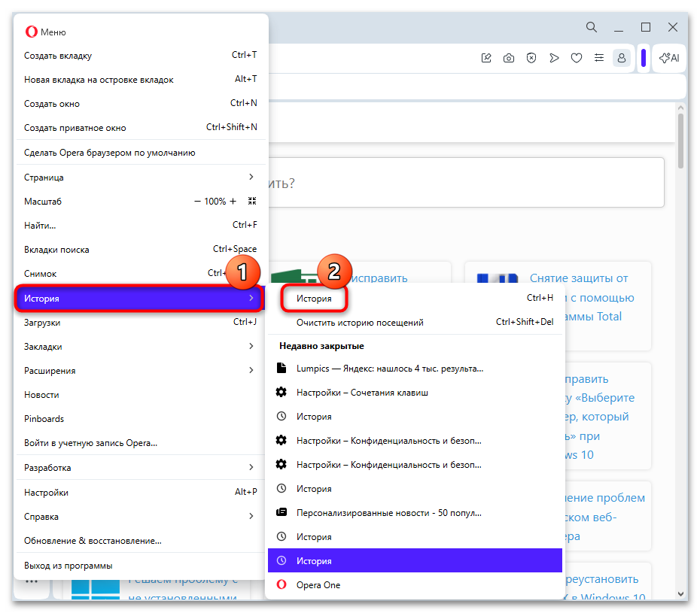Open the search magnifier in title bar
This screenshot has height=613, width=700.
click(x=591, y=27)
